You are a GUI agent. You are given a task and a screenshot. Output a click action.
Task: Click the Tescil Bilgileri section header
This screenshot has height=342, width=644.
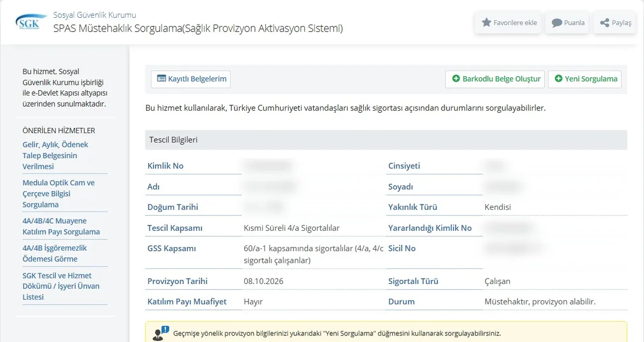[x=386, y=140]
